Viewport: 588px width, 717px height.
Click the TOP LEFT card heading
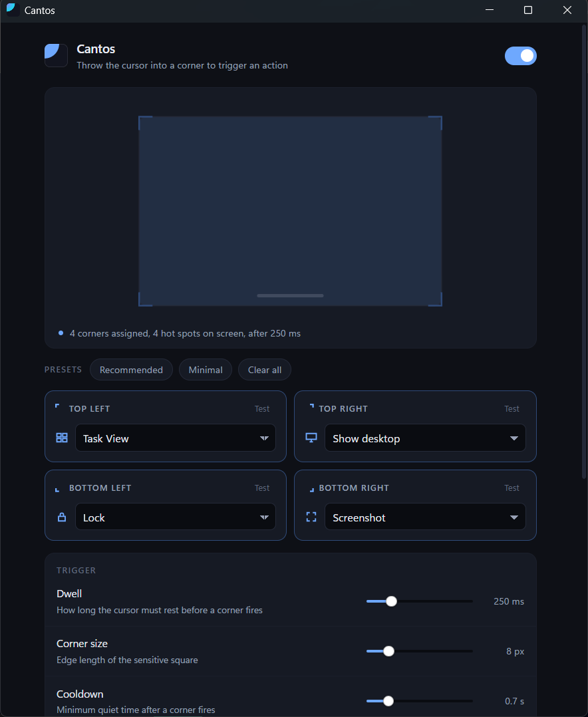[90, 409]
